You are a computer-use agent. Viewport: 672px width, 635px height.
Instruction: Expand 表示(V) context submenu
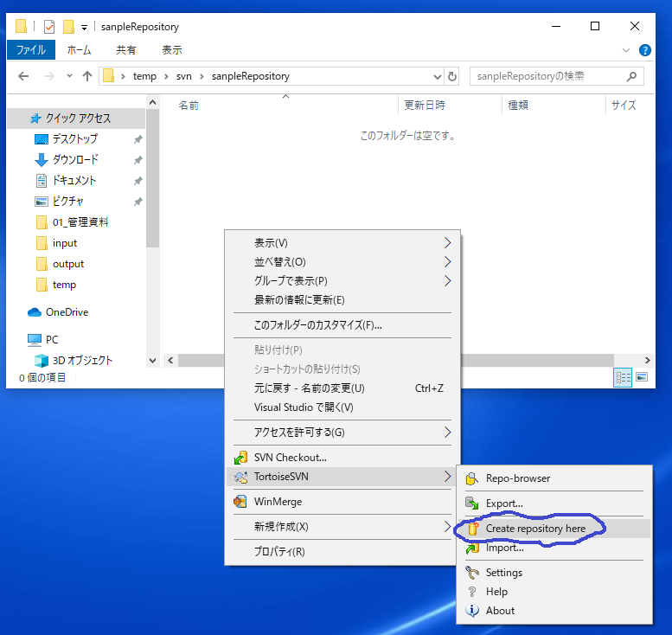click(342, 243)
